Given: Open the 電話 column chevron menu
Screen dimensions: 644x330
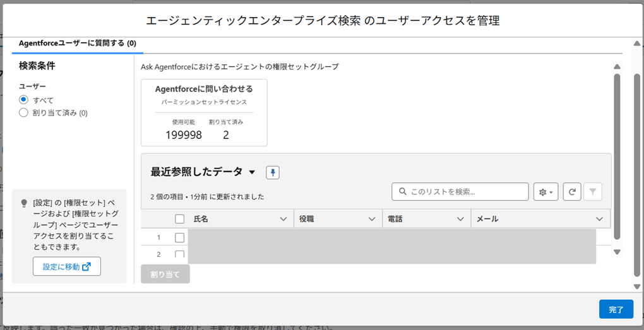Looking at the screenshot, I should coord(460,219).
